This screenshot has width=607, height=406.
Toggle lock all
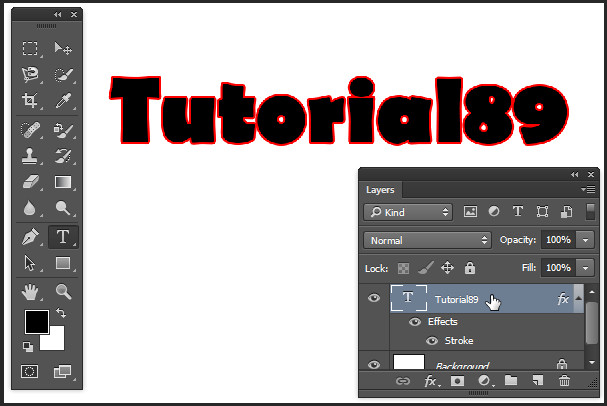click(470, 268)
